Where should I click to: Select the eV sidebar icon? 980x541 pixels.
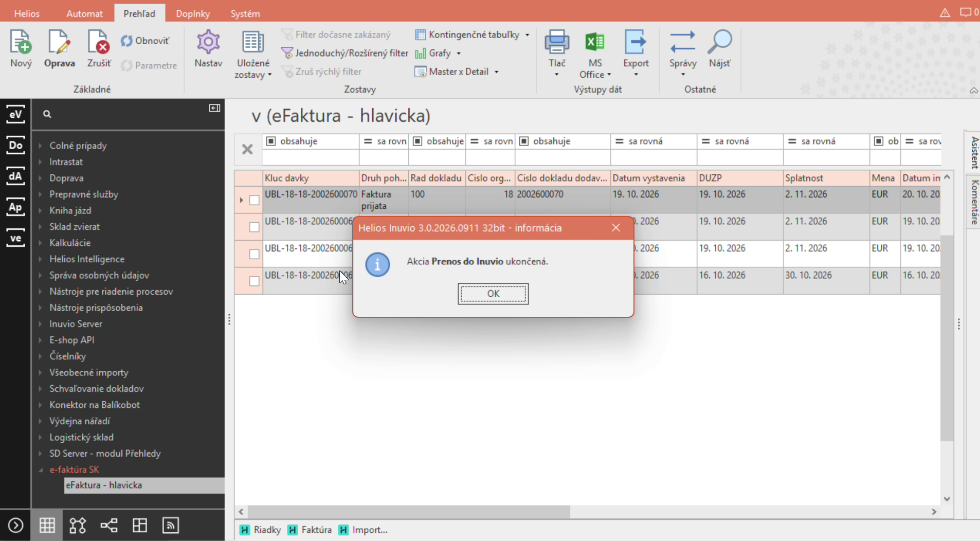15,114
